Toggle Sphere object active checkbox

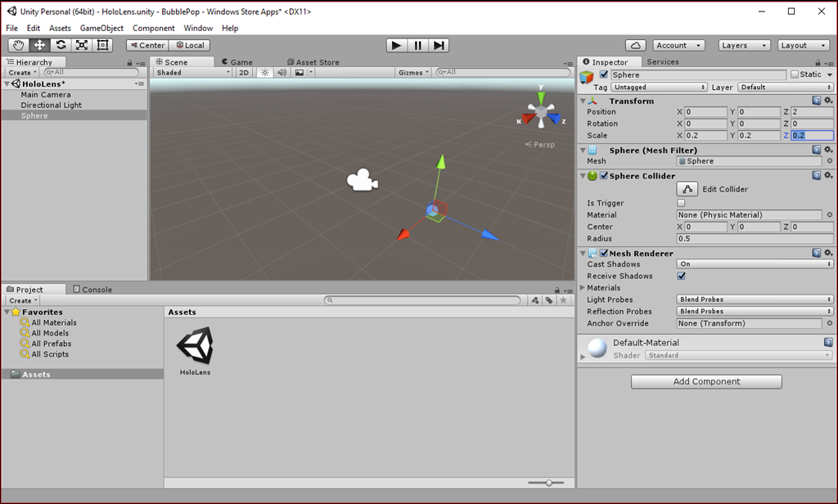pos(603,74)
